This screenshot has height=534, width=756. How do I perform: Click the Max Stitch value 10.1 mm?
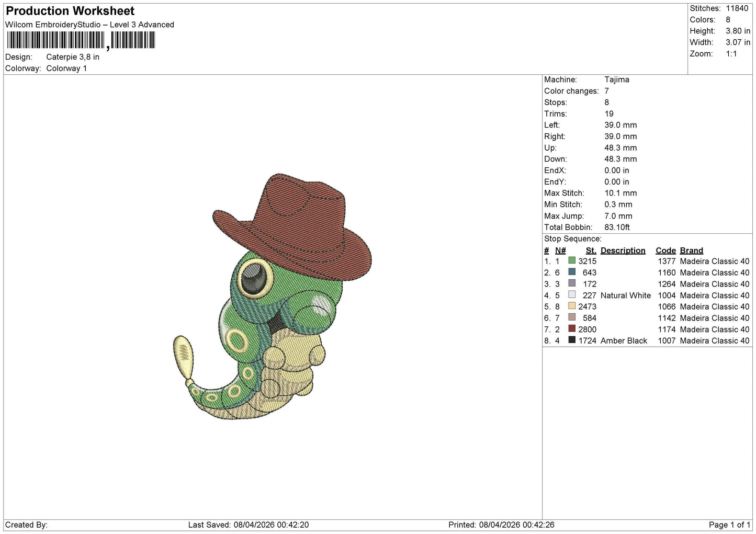click(x=620, y=193)
